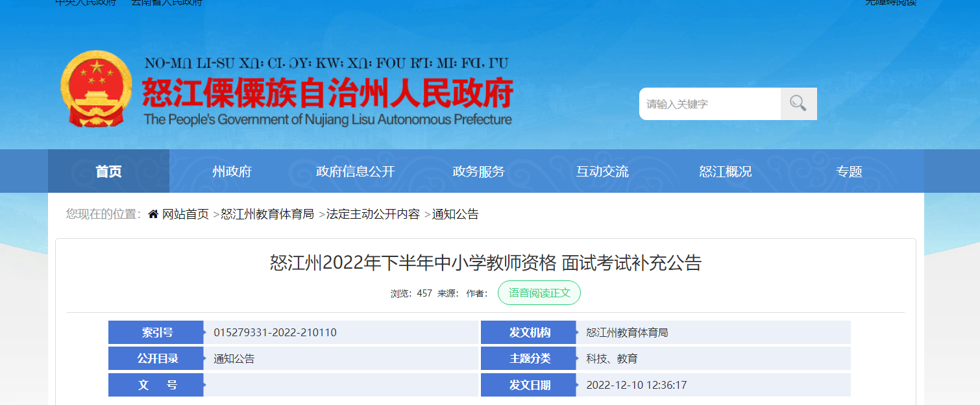Viewport: 980px width, 405px height.
Task: Click the home icon in breadcrumb
Action: 153,214
